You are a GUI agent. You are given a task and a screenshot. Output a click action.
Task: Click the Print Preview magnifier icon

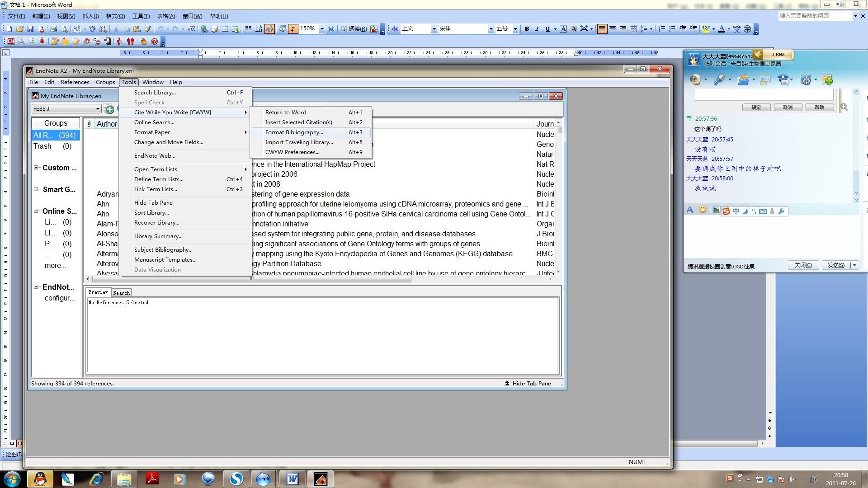(64, 29)
